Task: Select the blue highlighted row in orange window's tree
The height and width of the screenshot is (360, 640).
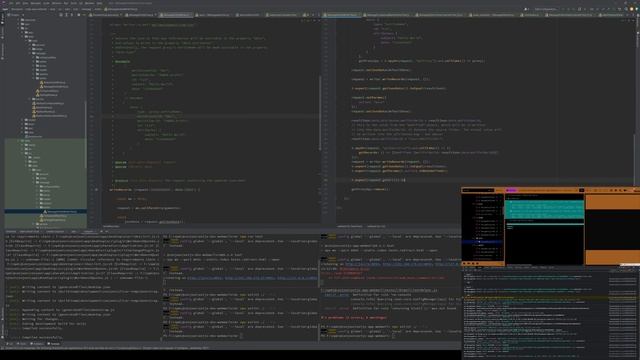Action: [x=483, y=242]
